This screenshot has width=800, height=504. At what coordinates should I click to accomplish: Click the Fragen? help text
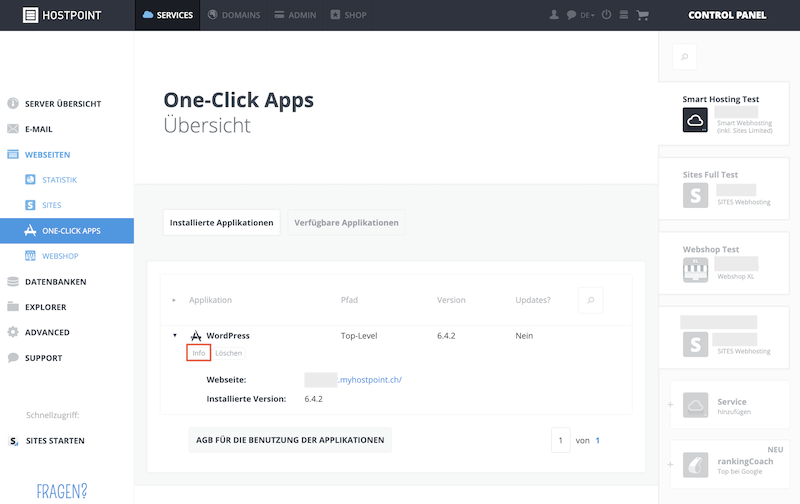pyautogui.click(x=62, y=491)
